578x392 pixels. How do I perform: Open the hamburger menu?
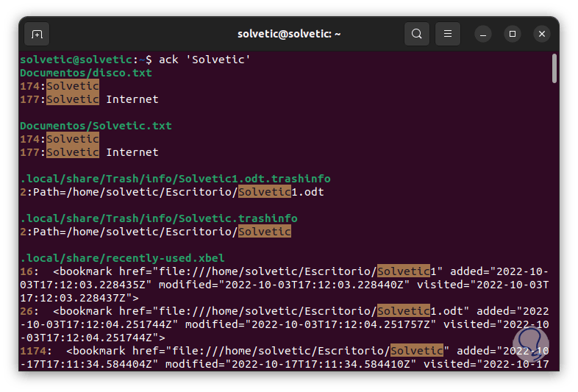click(x=448, y=34)
